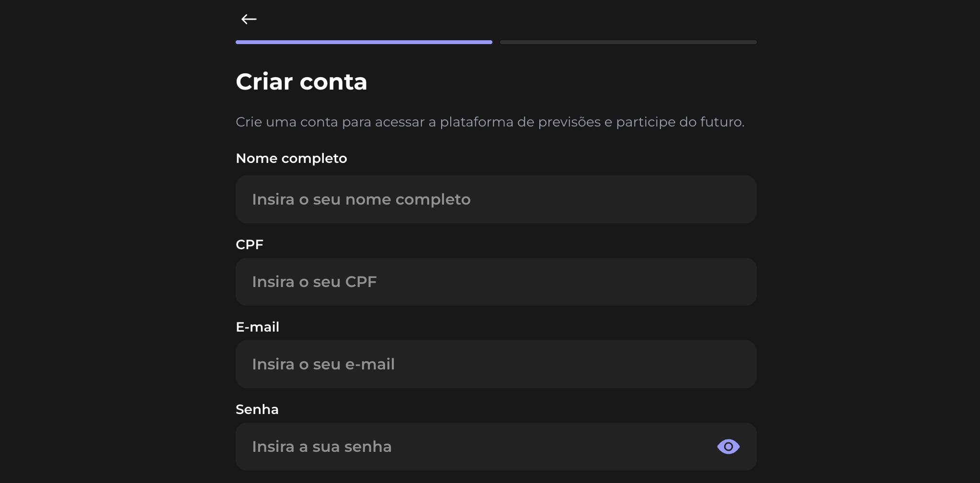Image resolution: width=980 pixels, height=483 pixels.
Task: Click the inactive gray progress step
Action: pyautogui.click(x=628, y=42)
